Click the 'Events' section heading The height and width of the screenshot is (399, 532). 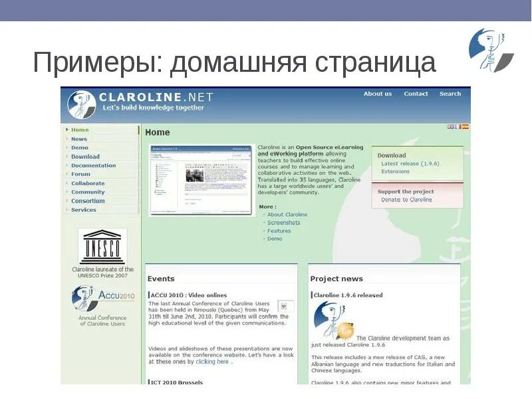(x=161, y=279)
